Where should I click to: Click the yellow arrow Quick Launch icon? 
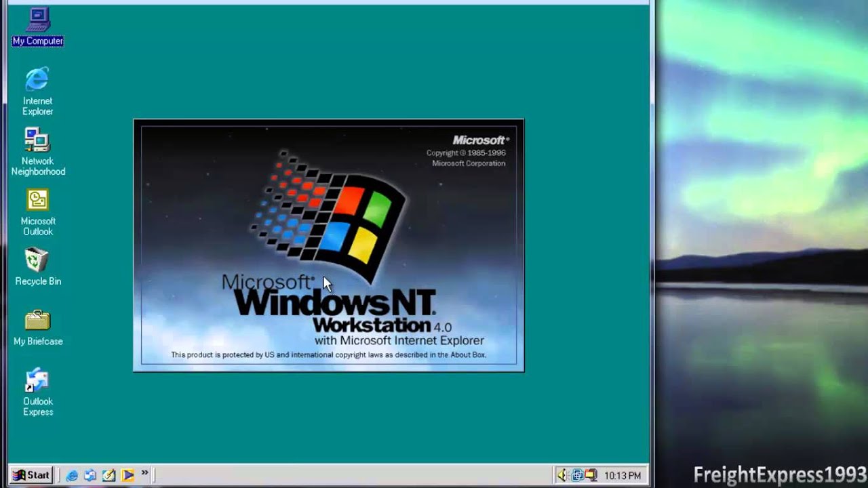tap(127, 475)
